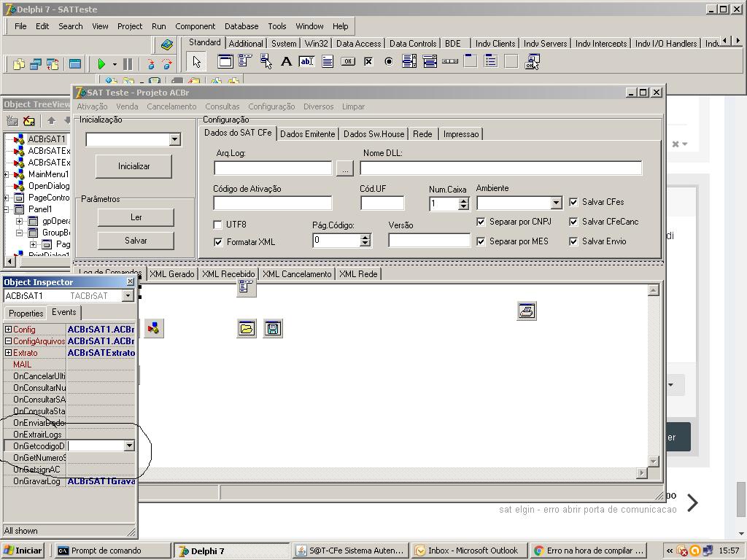
Task: Switch to the XML Gerado tab
Action: pyautogui.click(x=172, y=274)
